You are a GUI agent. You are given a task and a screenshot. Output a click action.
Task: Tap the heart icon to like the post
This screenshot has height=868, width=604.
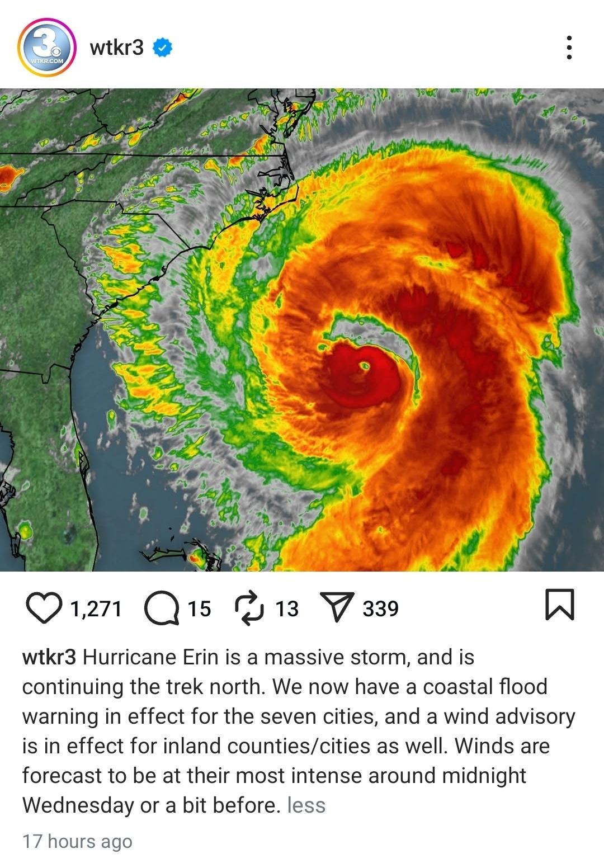44,608
